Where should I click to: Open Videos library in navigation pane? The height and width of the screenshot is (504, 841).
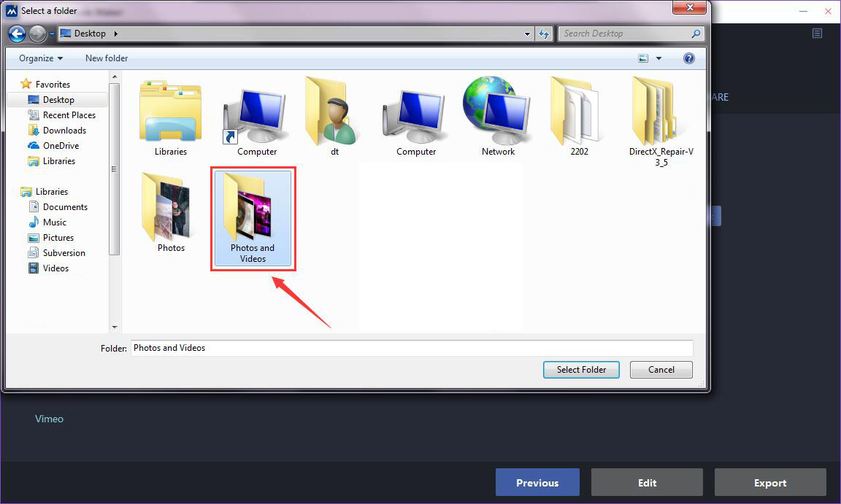[x=55, y=268]
